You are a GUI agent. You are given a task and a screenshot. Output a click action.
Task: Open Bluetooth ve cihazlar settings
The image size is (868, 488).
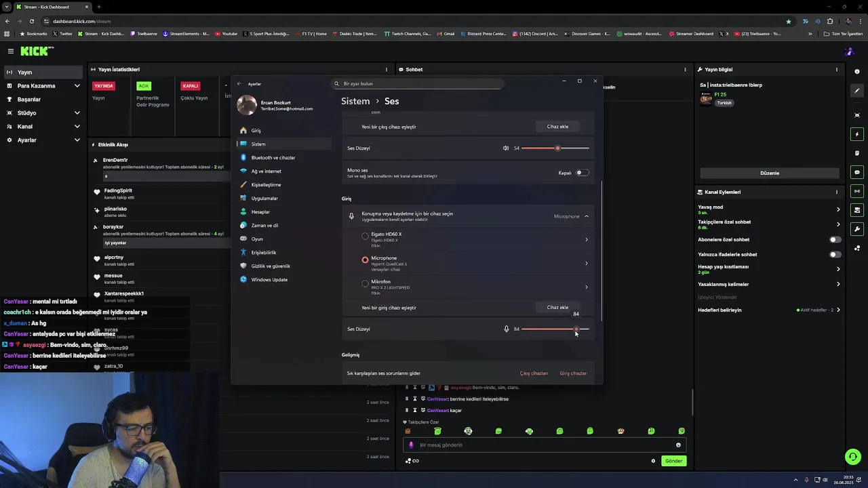click(x=285, y=157)
